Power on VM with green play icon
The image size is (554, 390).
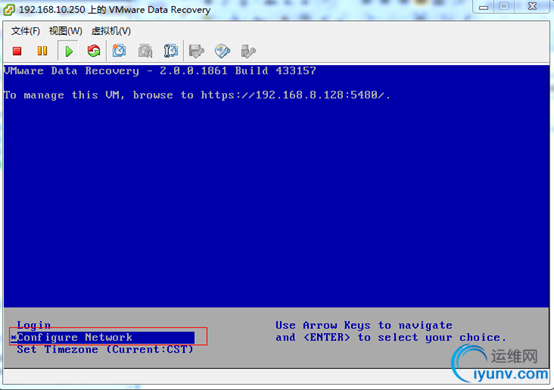click(x=69, y=51)
